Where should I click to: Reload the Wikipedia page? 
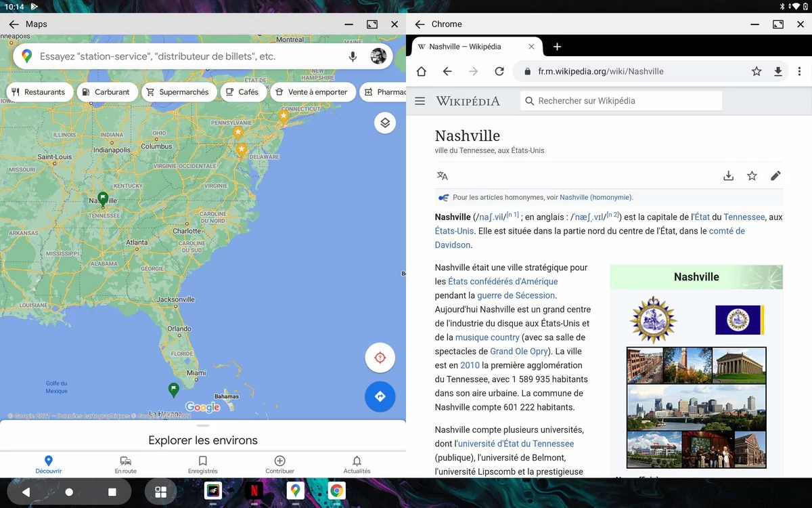pyautogui.click(x=499, y=71)
